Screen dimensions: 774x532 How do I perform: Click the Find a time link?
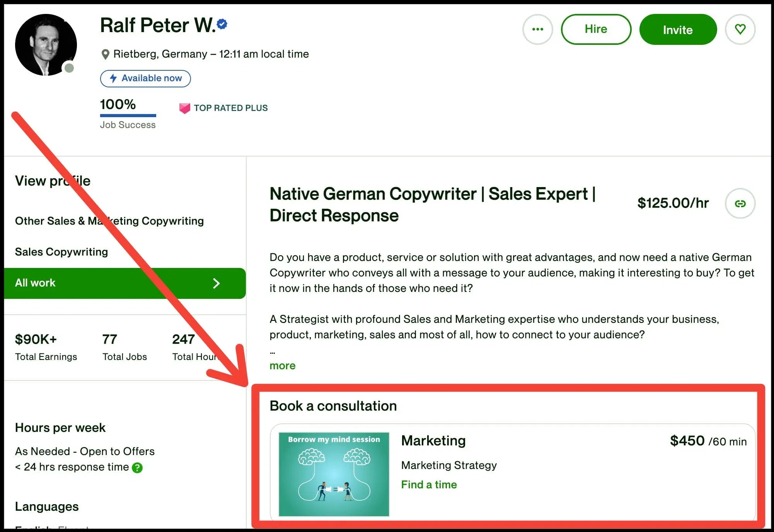429,484
